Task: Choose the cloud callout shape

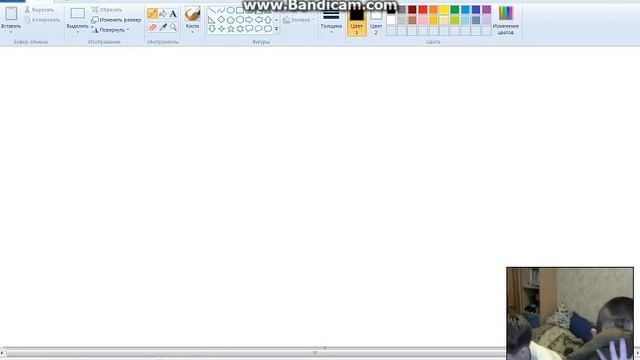Action: coord(268,29)
